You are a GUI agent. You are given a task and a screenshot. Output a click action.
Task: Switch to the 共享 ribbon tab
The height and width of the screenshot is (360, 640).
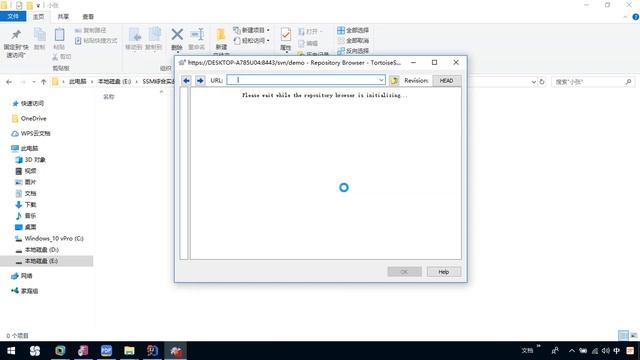click(x=63, y=16)
